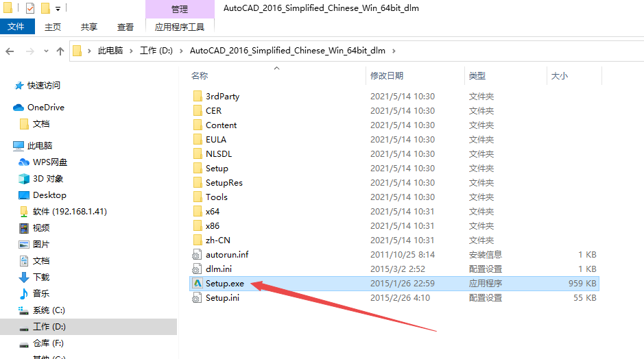
Task: Click the properties checkmark icon in title bar
Action: tap(30, 9)
